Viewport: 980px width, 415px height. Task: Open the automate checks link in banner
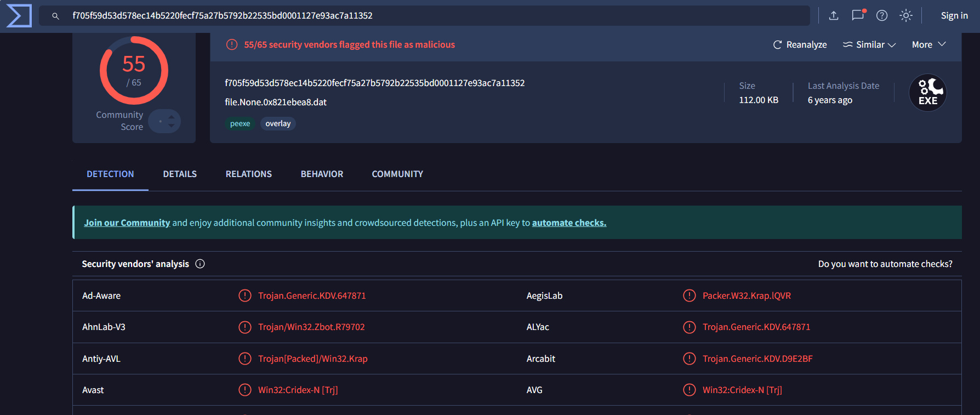(569, 223)
